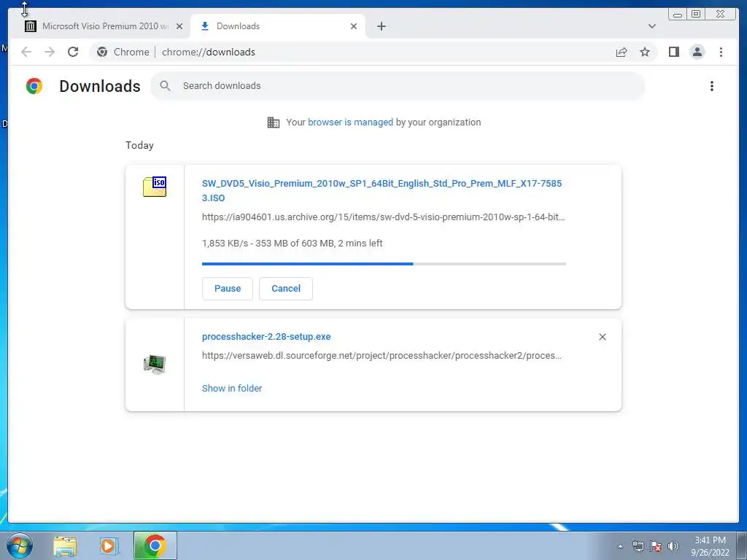Open the Chrome side panel

click(673, 52)
